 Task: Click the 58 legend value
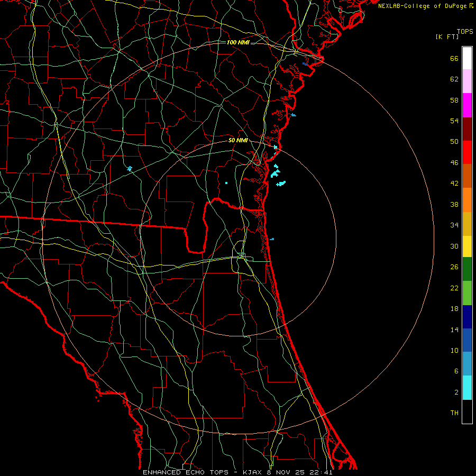(x=454, y=100)
